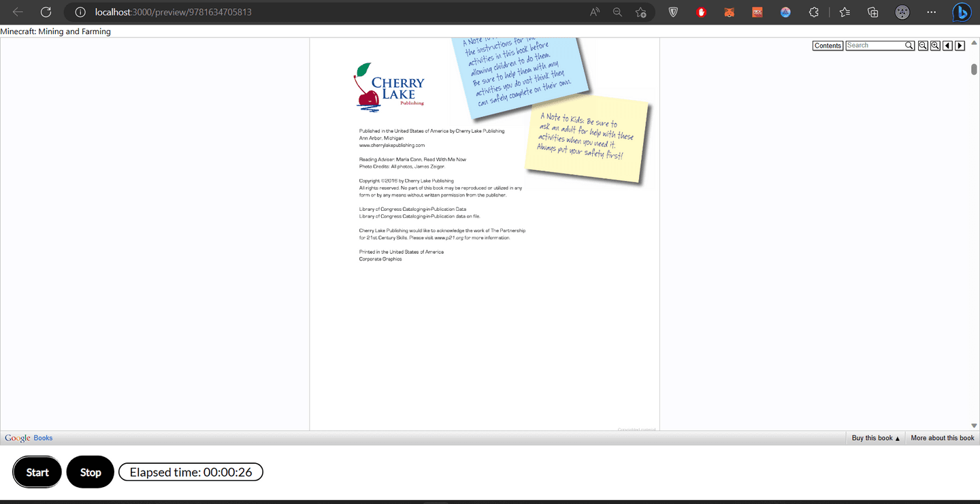Click the magnifier inside the Search box
Screen dimensions: 980x504
tap(909, 46)
